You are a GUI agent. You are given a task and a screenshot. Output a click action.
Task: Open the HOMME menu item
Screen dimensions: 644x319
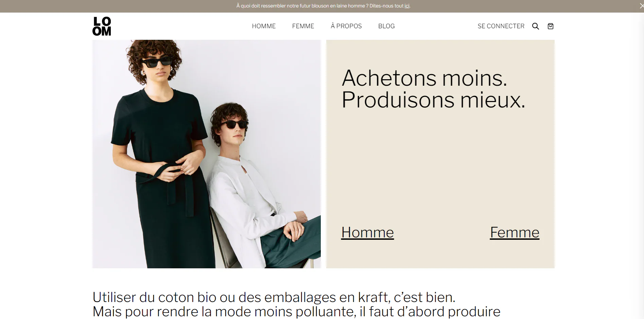(264, 26)
